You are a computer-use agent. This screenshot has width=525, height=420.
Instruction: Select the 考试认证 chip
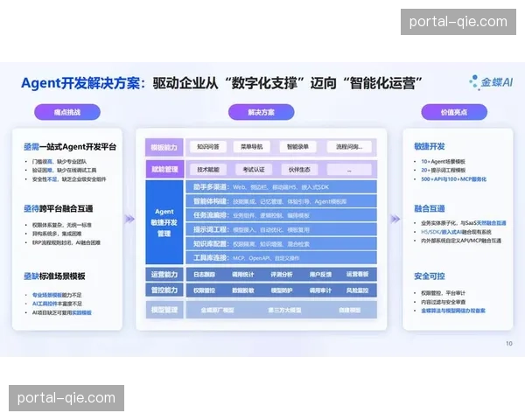click(254, 170)
